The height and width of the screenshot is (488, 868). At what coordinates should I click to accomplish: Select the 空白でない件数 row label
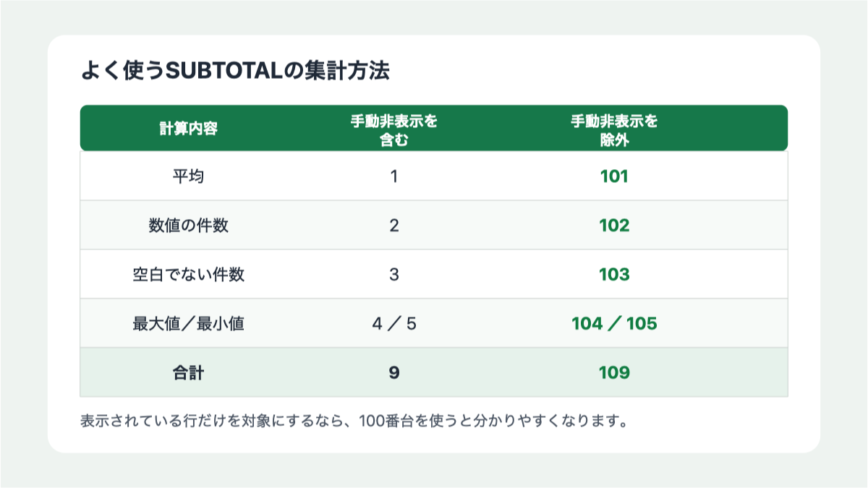(189, 274)
